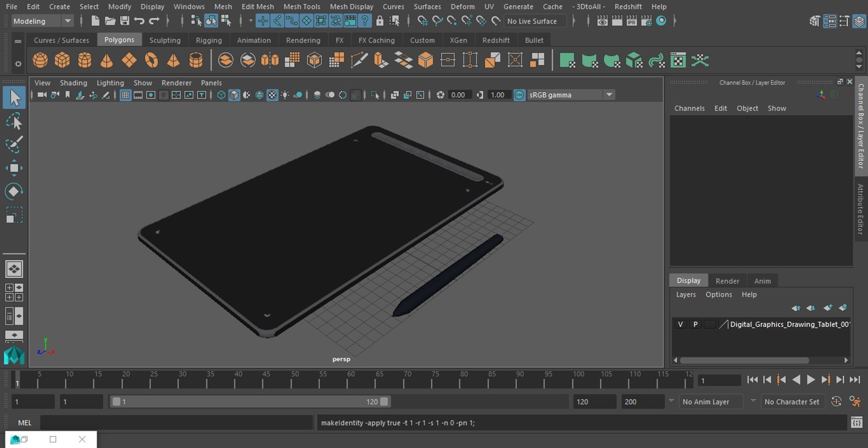
Task: Open the Deform menu
Action: 462,6
